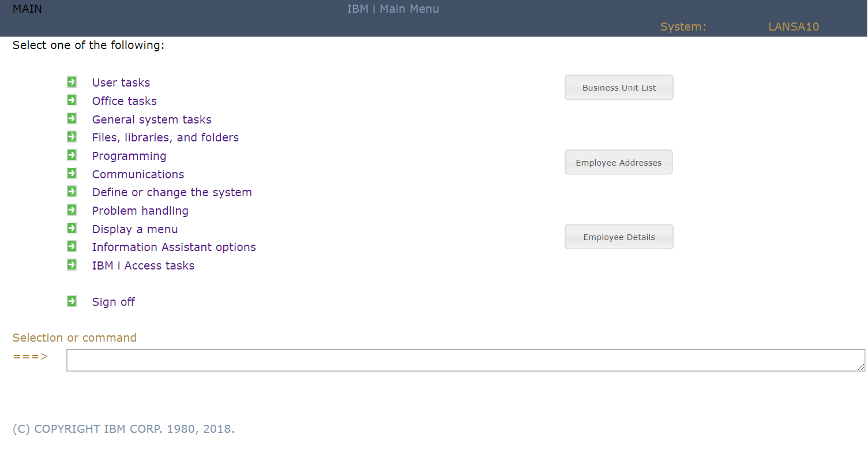Select the arrow icon for IBM i Access tasks
The image size is (868, 464).
pyautogui.click(x=72, y=265)
